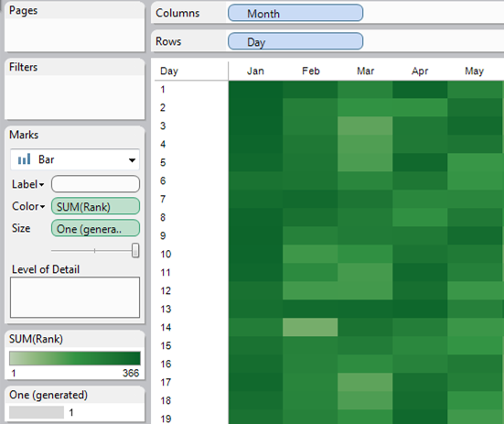Open the Color dropdown arrow

pos(42,207)
